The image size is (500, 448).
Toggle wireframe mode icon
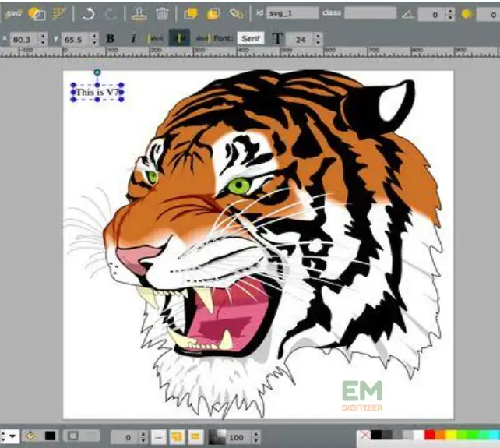[37, 14]
